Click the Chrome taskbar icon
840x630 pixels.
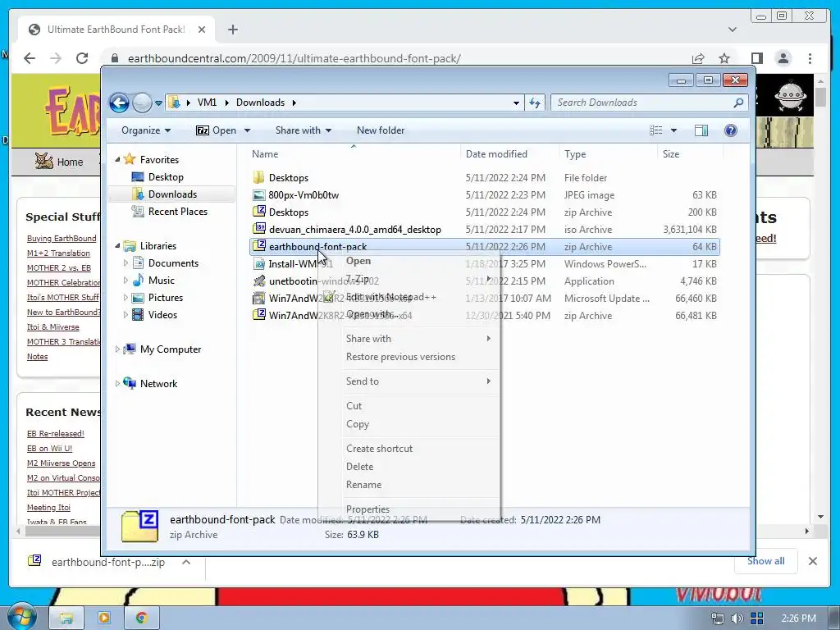(x=141, y=619)
